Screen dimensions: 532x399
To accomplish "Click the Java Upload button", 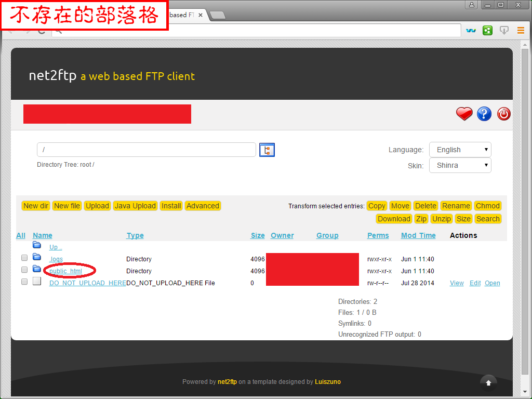I will pos(136,206).
